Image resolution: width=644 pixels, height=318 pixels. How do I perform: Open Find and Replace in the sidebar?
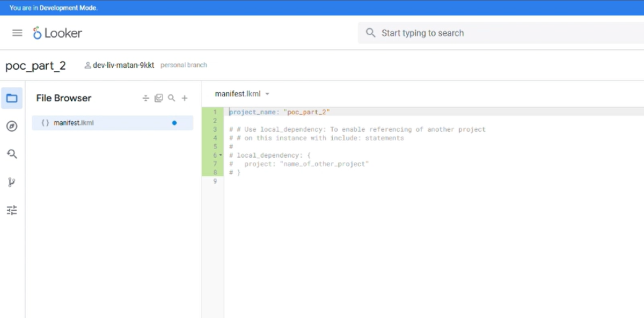tap(12, 154)
